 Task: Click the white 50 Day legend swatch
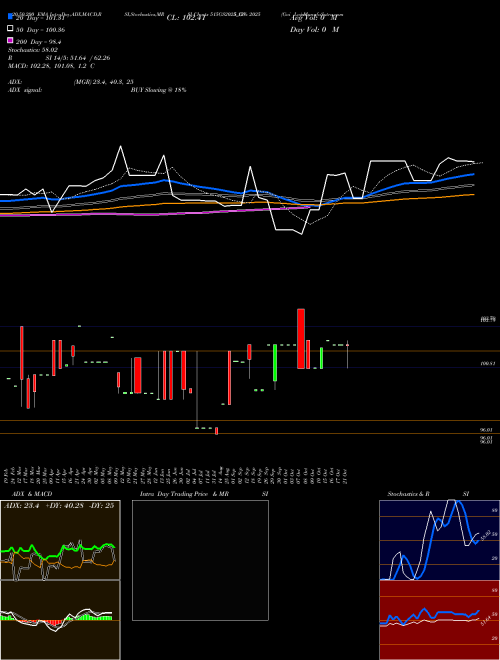click(x=10, y=29)
